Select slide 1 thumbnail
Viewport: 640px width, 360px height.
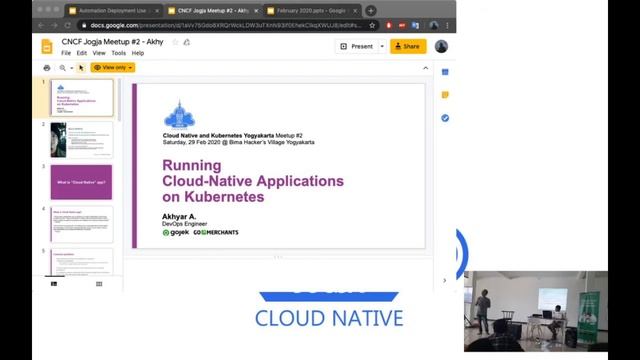(x=82, y=98)
